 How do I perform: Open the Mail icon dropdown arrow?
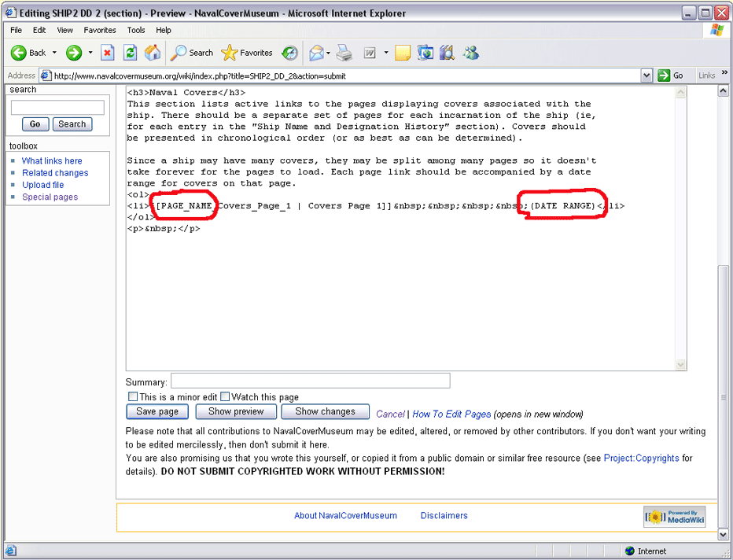[329, 53]
